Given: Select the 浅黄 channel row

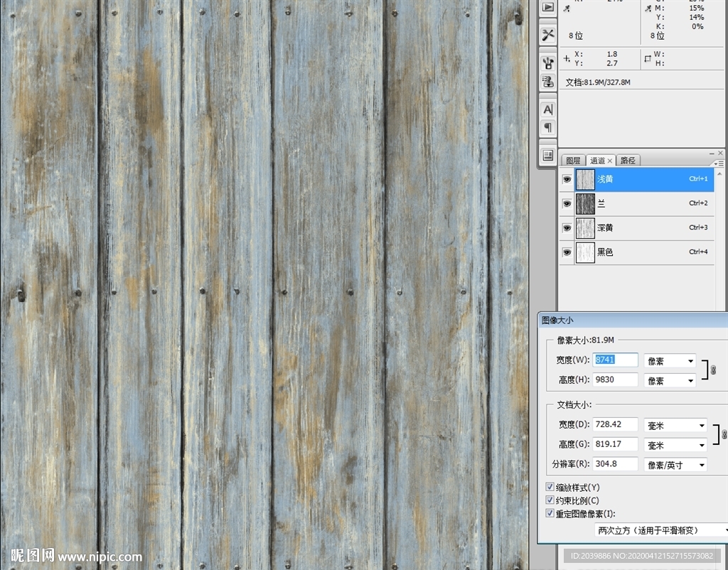Looking at the screenshot, I should tap(636, 179).
